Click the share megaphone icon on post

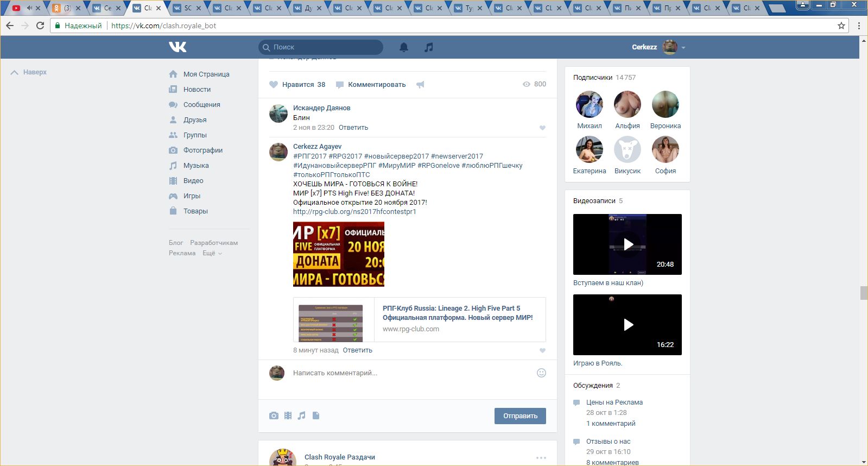point(420,85)
